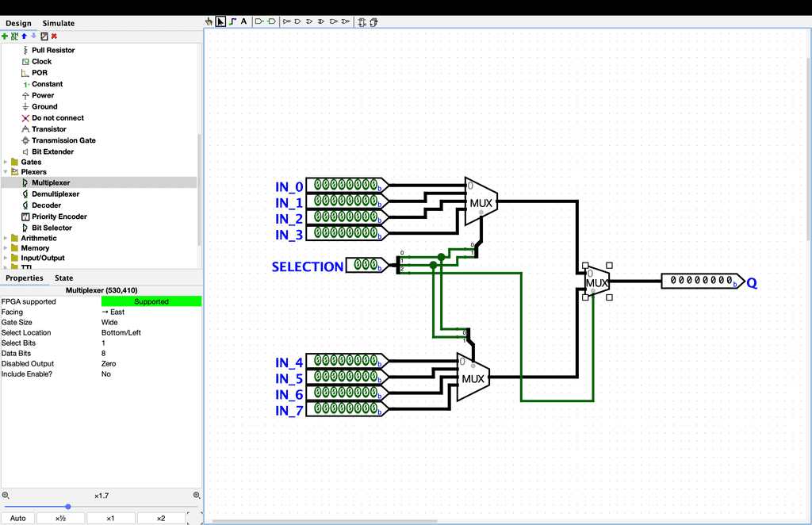
Task: Click the zoom-in magnifier icon
Action: tap(197, 496)
